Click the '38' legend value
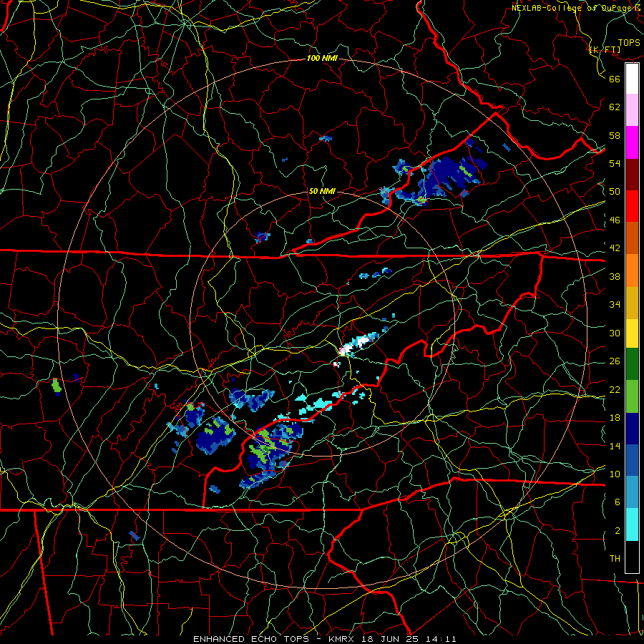The image size is (644, 644). 615,276
